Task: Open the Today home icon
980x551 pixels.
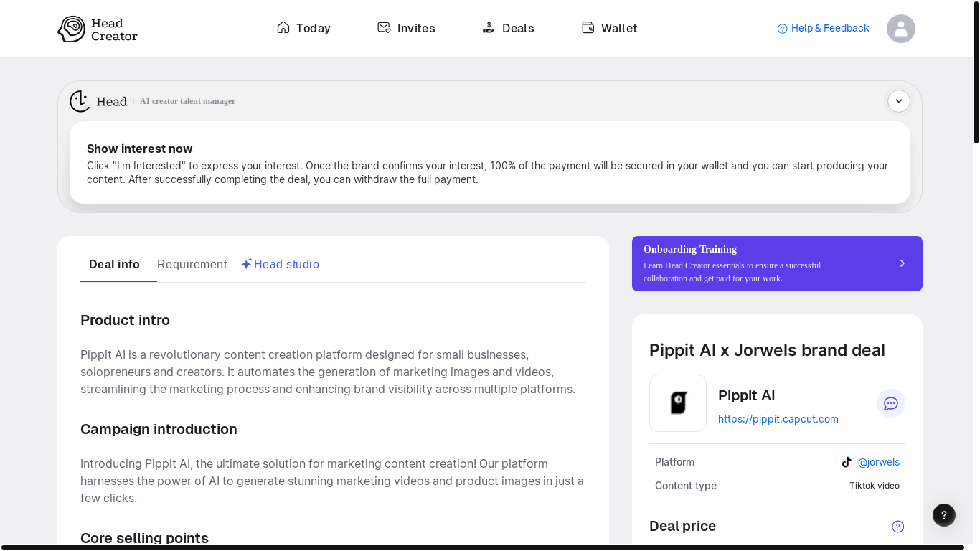Action: point(283,27)
